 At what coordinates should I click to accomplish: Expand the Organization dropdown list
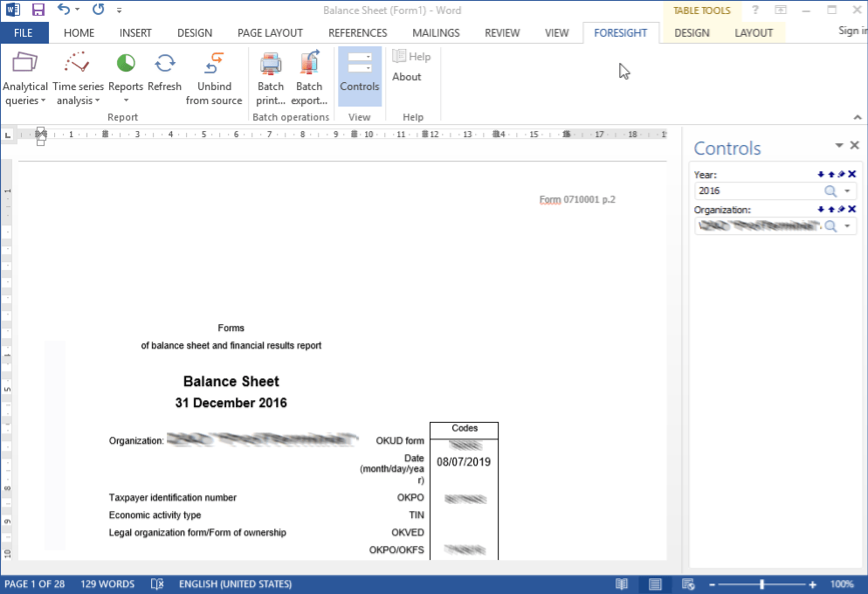847,226
